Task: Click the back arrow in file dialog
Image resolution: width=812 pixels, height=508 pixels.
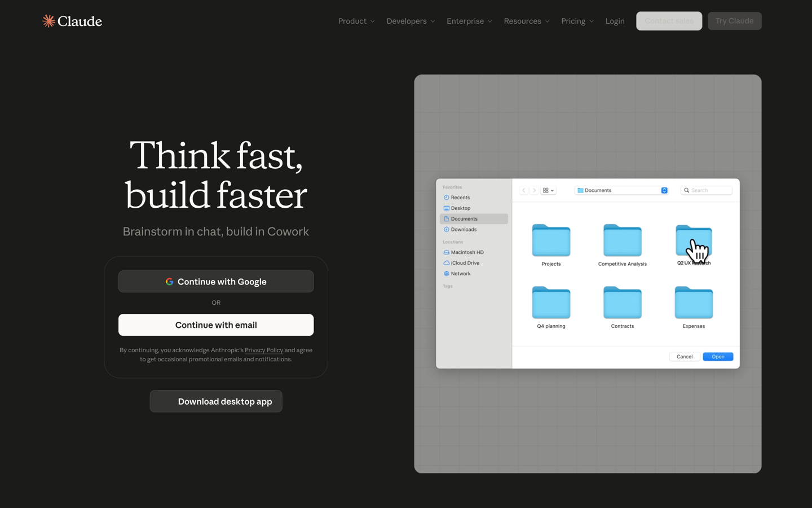Action: (524, 190)
